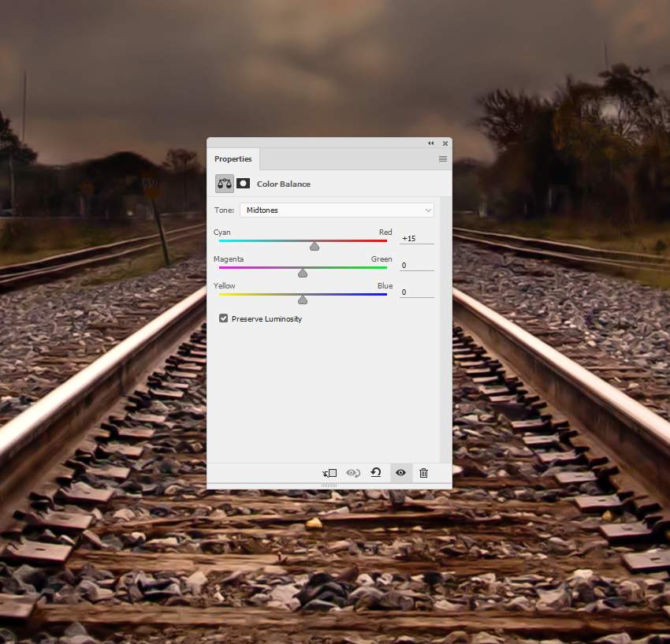670x644 pixels.
Task: Collapse the panel with double-arrow icon
Action: coord(431,143)
